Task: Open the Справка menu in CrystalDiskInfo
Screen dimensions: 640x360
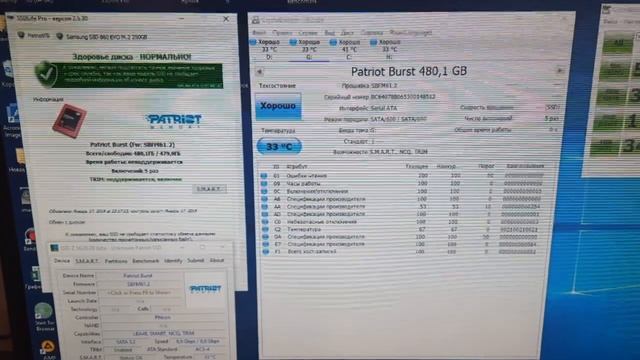Action: 372,33
